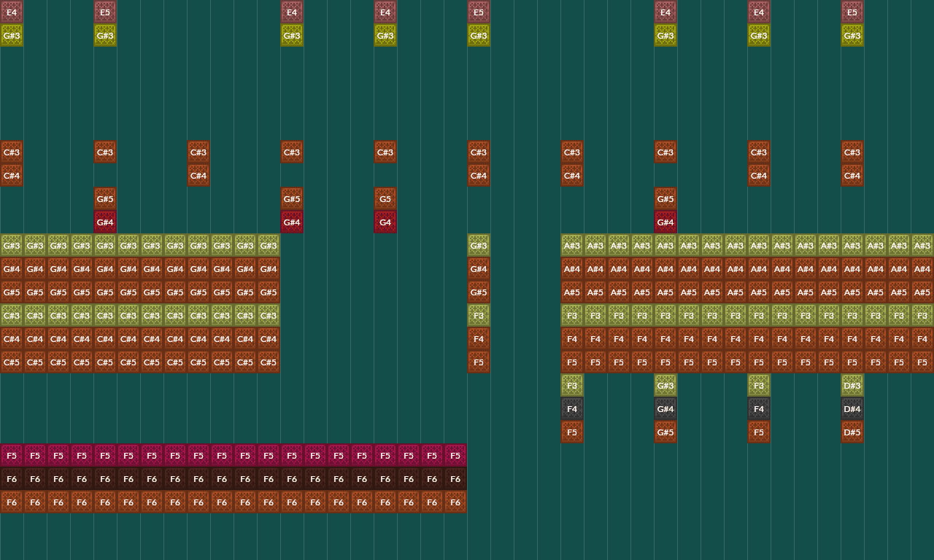Select the rightmost orange F6 note in bottom row
Viewport: 934px width, 560px height.
[455, 502]
